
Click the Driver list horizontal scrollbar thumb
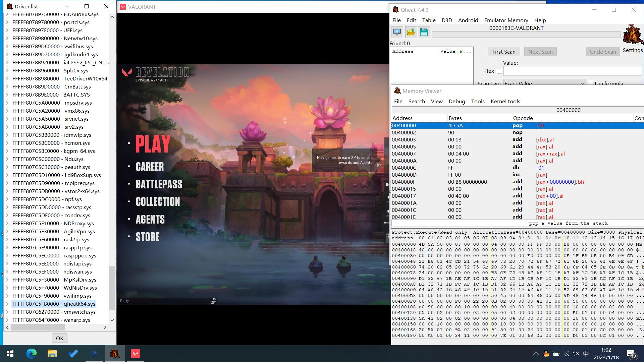tap(38, 327)
